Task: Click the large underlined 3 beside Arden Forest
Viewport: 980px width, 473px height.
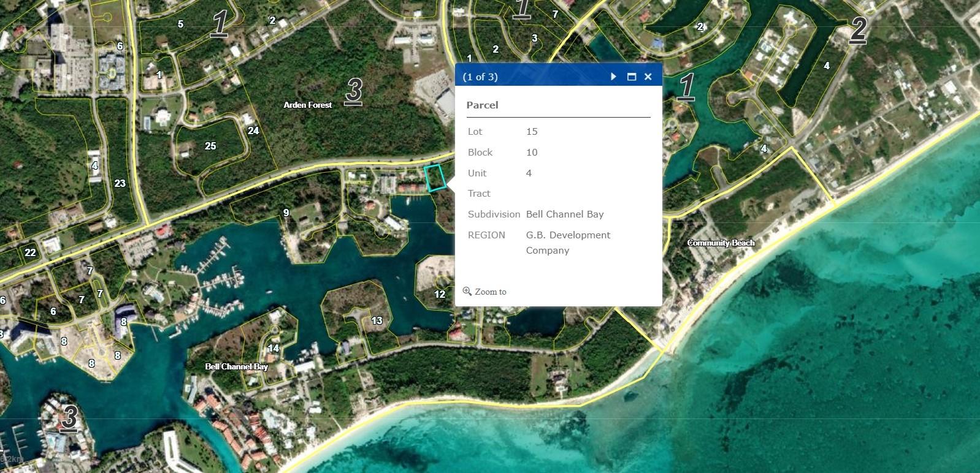Action: click(x=353, y=91)
